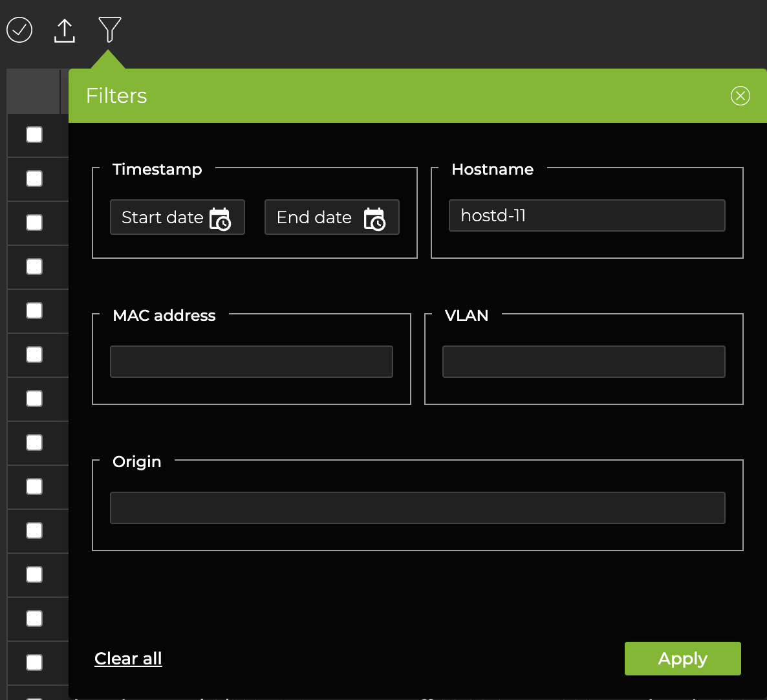Click the table column header cell top-left
Image resolution: width=767 pixels, height=700 pixels.
32,91
